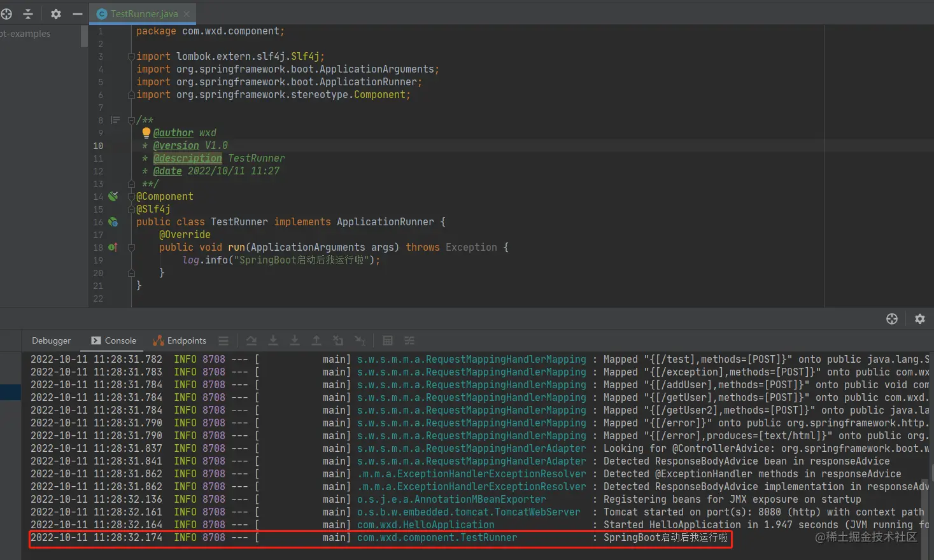Click the Step Over debug icon

click(251, 340)
